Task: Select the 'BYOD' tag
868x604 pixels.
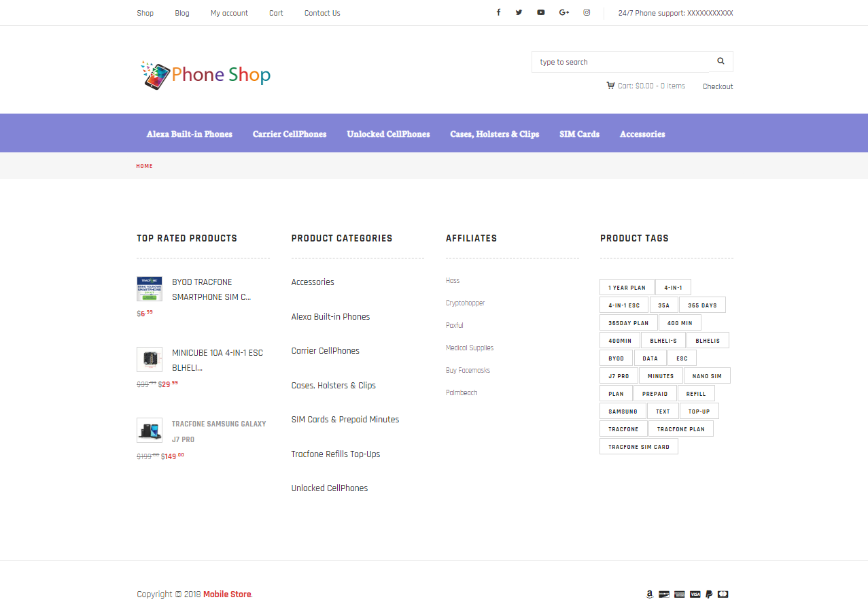Action: (x=616, y=358)
